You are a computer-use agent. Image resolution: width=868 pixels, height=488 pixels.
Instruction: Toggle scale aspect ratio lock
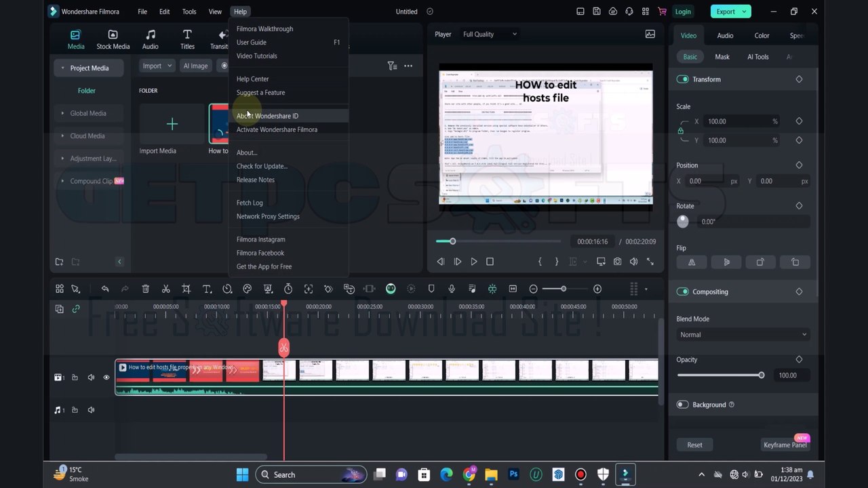680,131
